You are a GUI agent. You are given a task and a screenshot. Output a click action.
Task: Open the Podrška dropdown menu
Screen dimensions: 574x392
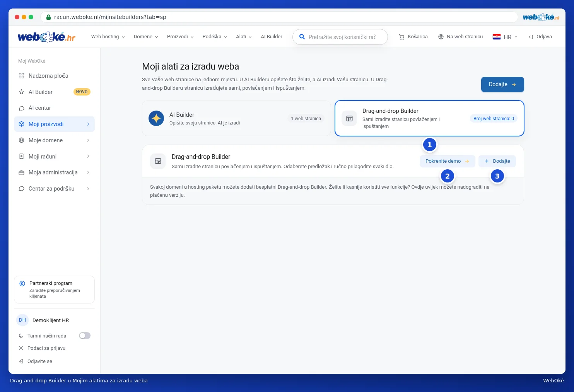[215, 37]
